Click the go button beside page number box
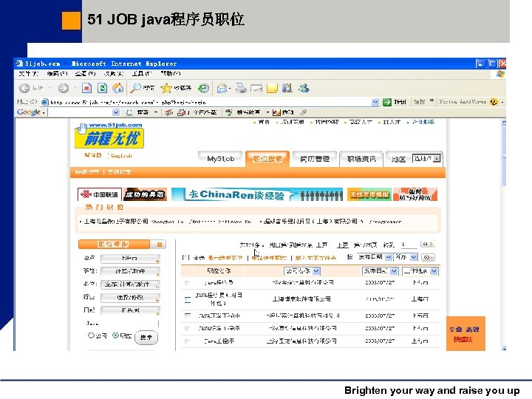The image size is (532, 399). [427, 245]
